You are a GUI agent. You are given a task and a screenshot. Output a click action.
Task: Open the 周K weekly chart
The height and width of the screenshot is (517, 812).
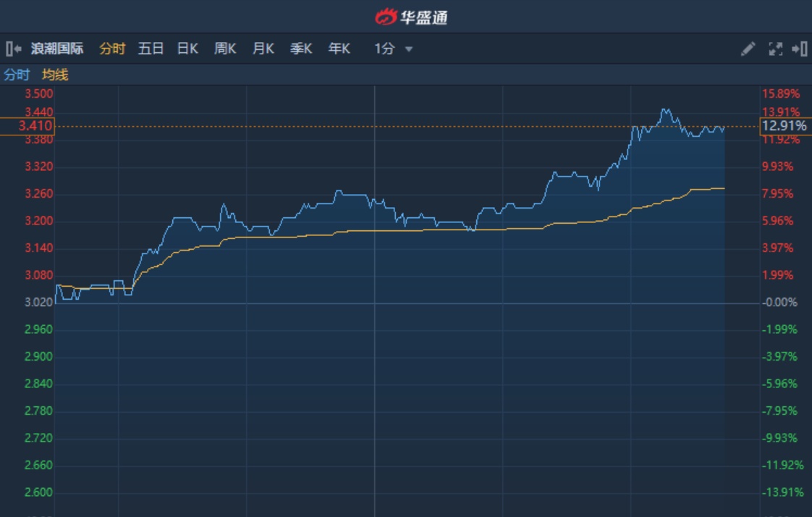[225, 49]
